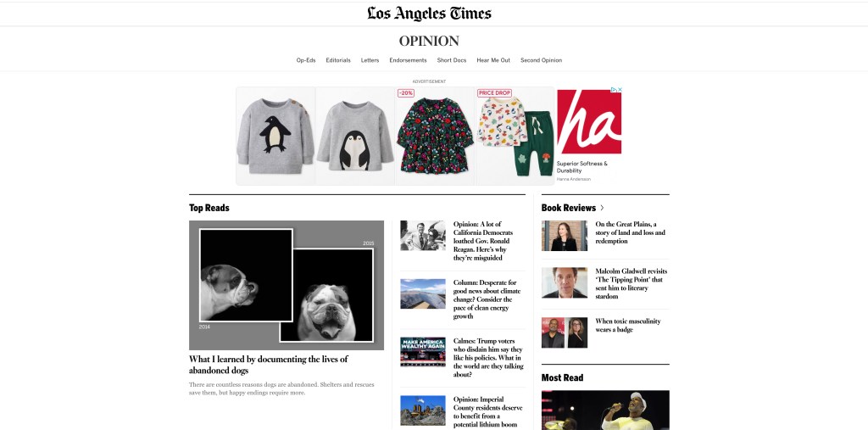Viewport: 868px width, 430px height.
Task: Open the abandoned dogs feature photo
Action: pos(287,285)
